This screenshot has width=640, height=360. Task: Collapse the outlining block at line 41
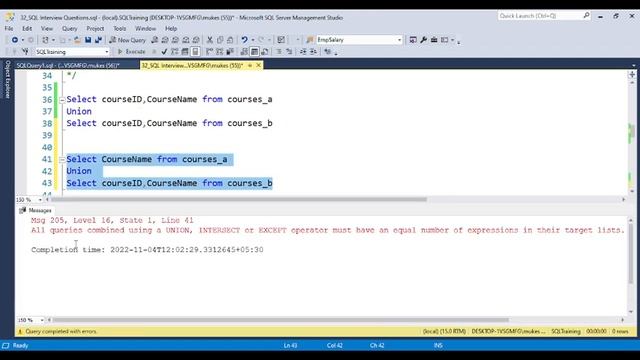point(62,160)
